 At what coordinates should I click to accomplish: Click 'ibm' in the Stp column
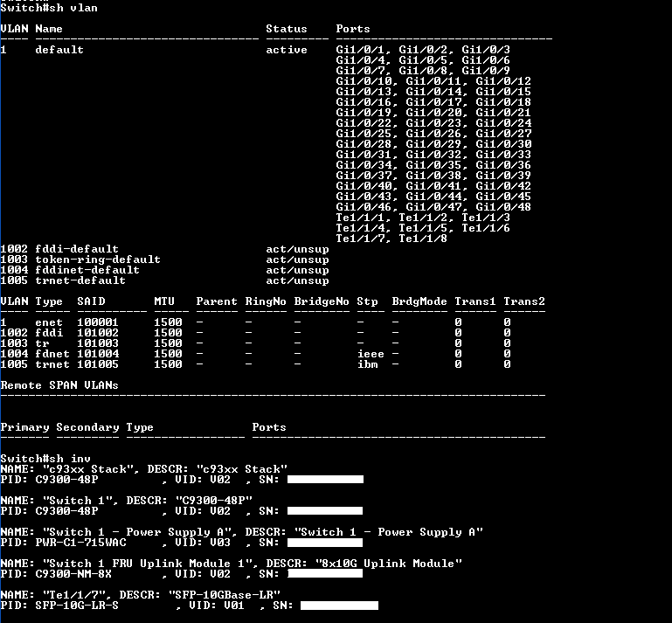pyautogui.click(x=367, y=364)
